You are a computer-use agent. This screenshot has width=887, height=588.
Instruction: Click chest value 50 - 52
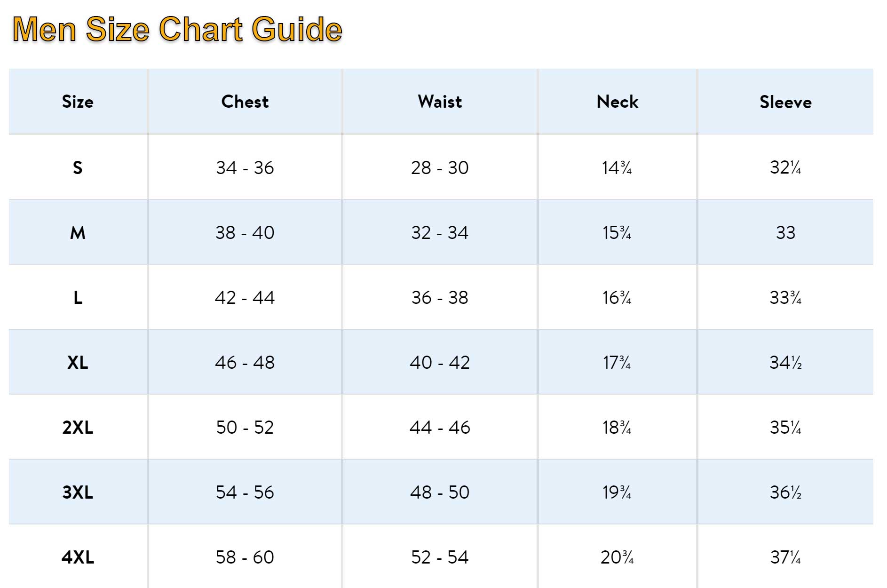[x=245, y=427]
